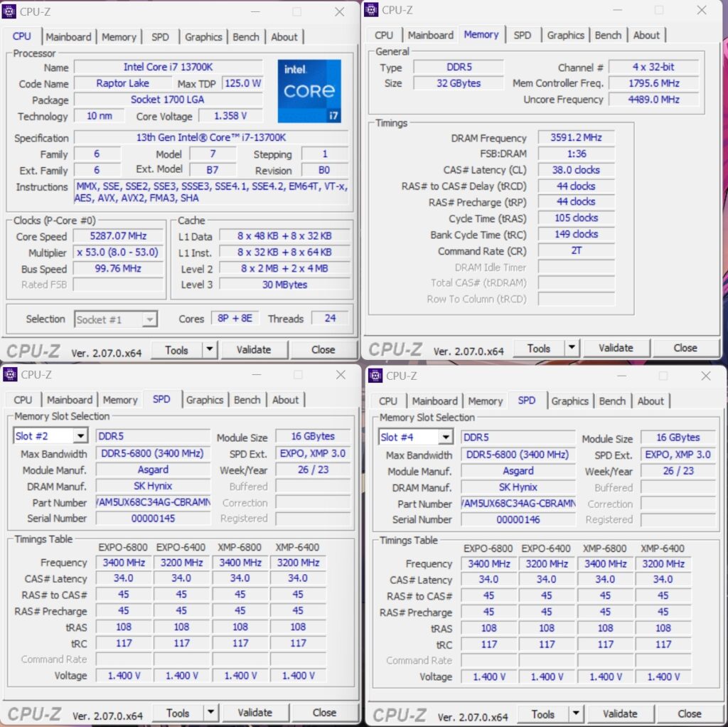Image resolution: width=728 pixels, height=727 pixels.
Task: Click the memory Size value '32 GBytes'
Action: (459, 83)
